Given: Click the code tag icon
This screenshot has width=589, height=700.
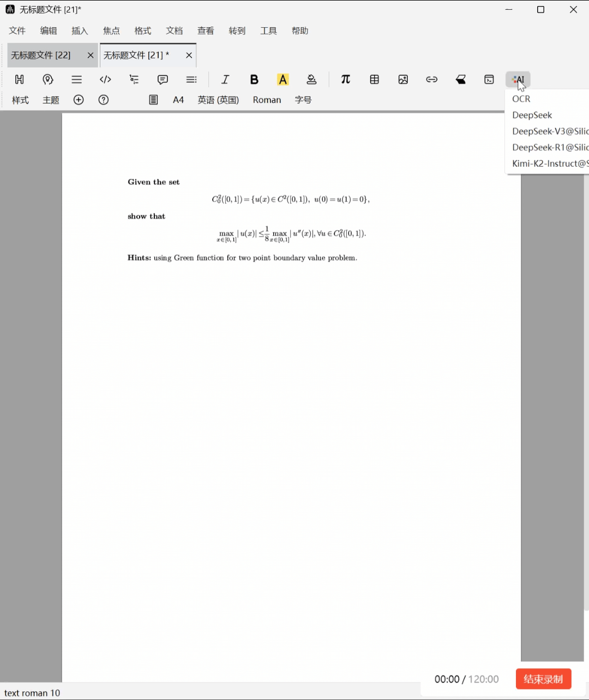Looking at the screenshot, I should [x=105, y=80].
